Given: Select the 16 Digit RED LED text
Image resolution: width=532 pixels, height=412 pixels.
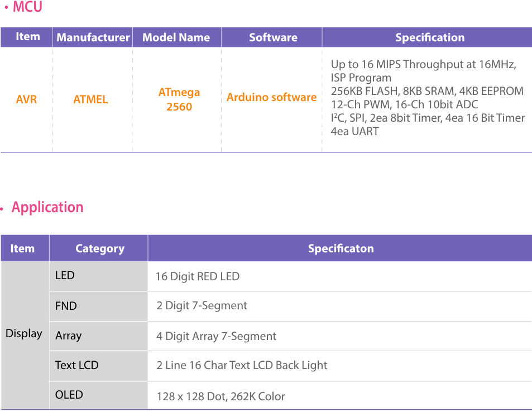Looking at the screenshot, I should [x=197, y=276].
